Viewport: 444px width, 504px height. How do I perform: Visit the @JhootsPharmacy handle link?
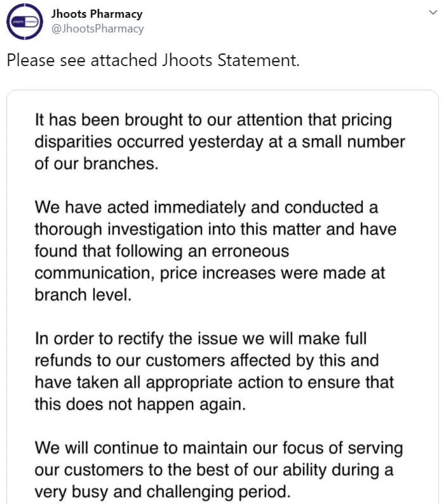click(x=97, y=29)
